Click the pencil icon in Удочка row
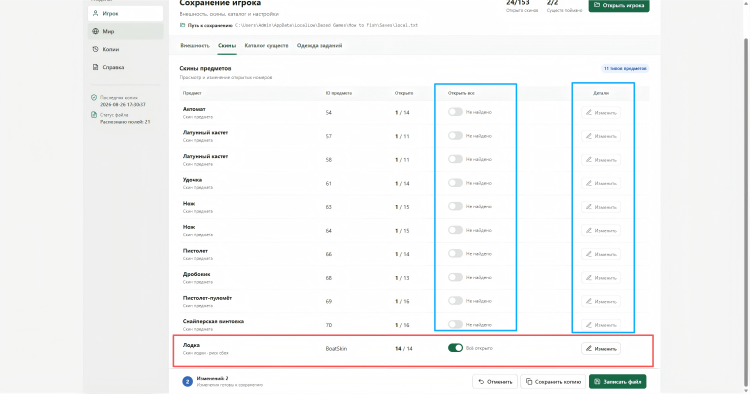Image resolution: width=750 pixels, height=394 pixels. tap(589, 183)
